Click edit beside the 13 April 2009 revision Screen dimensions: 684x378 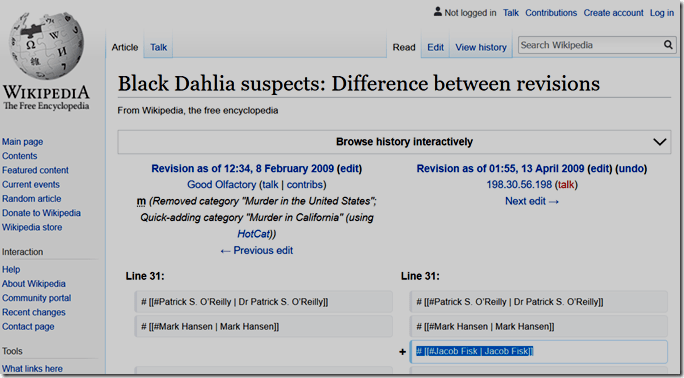pyautogui.click(x=600, y=169)
